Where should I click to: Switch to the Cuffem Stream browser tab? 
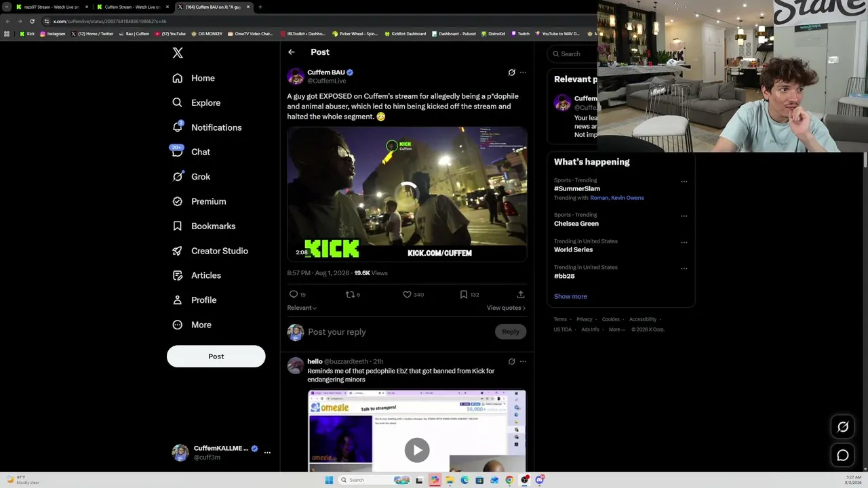pos(133,7)
